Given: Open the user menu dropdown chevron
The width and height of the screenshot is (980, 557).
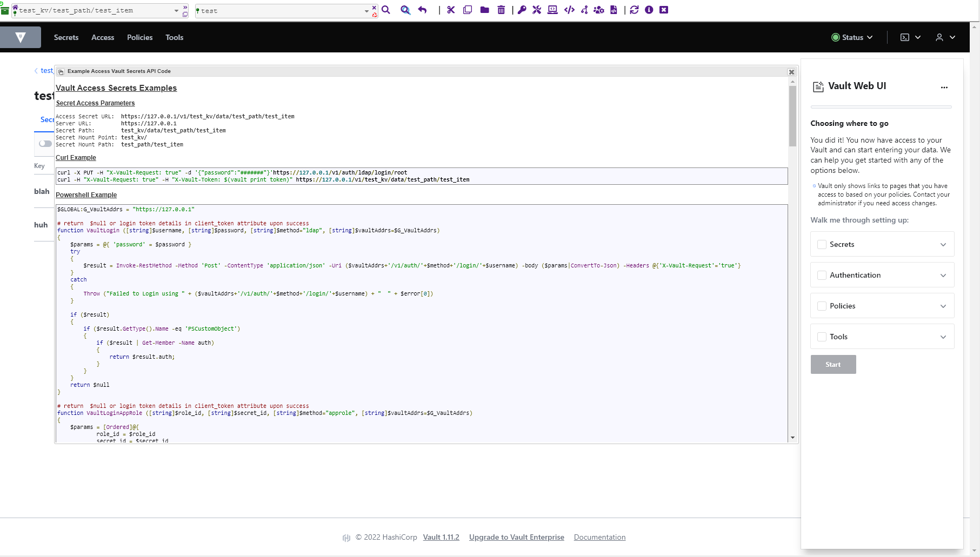Looking at the screenshot, I should (952, 37).
